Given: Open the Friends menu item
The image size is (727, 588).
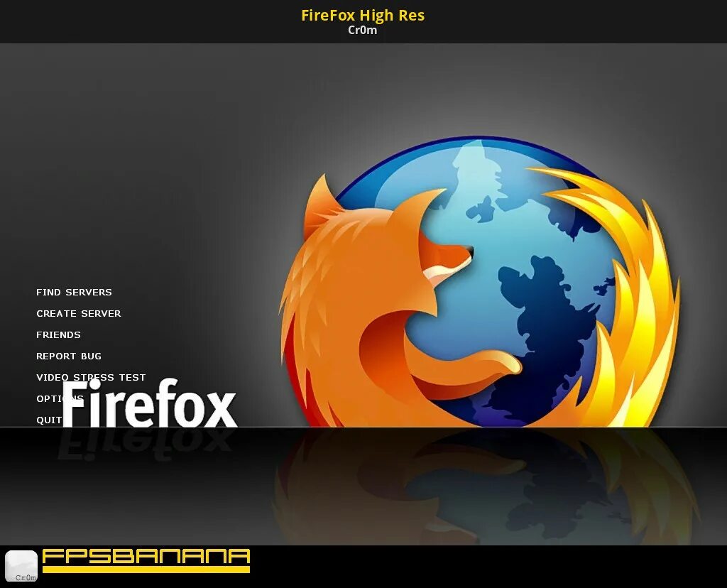Looking at the screenshot, I should pos(58,334).
